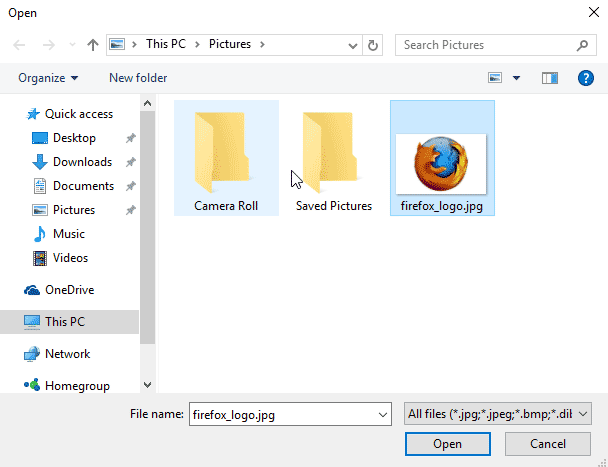Open Downloads in the navigation pane
The width and height of the screenshot is (608, 467).
coord(82,162)
